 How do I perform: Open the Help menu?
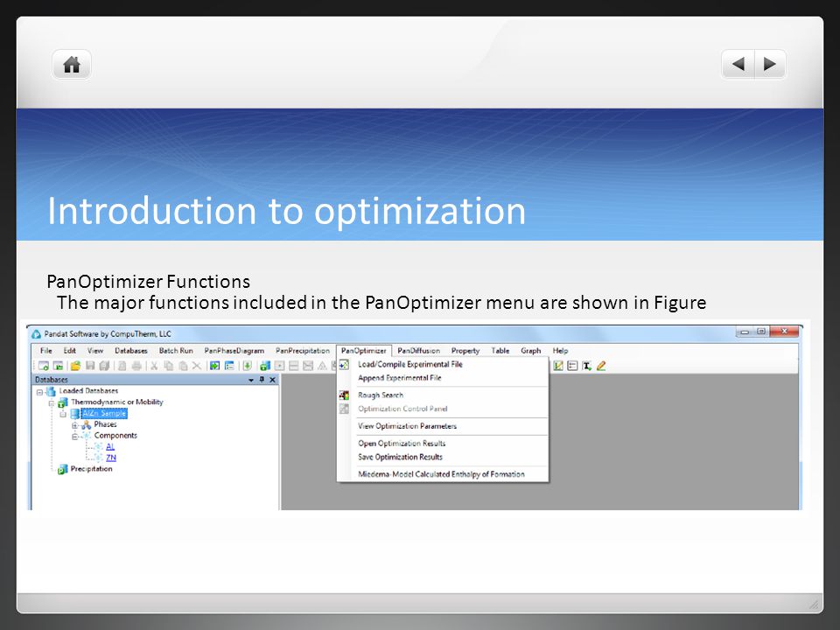[560, 350]
